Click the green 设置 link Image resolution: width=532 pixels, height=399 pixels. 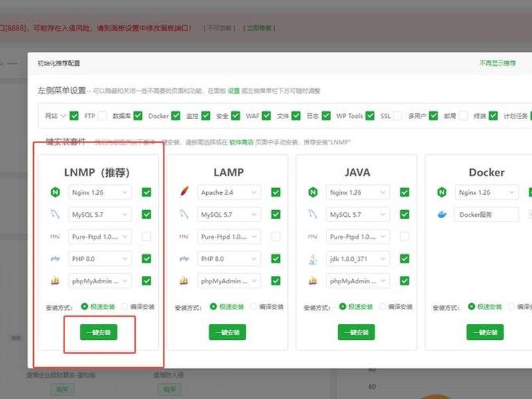coord(234,91)
